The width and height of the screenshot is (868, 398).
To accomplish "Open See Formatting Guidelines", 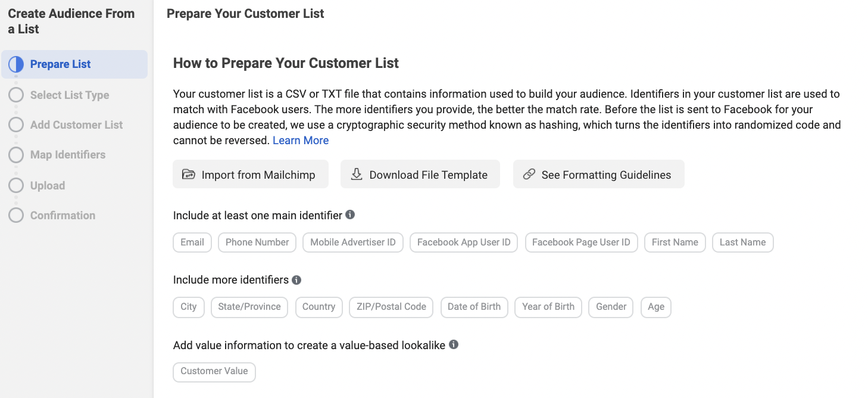I will tap(599, 174).
